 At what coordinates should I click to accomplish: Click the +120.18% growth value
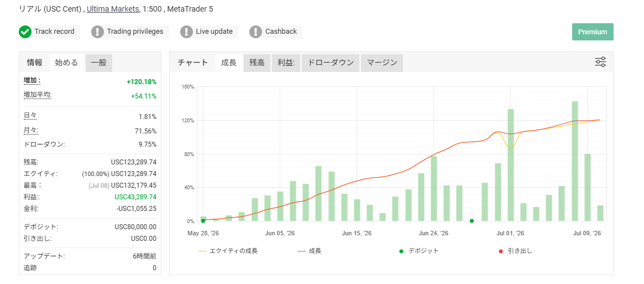click(142, 82)
